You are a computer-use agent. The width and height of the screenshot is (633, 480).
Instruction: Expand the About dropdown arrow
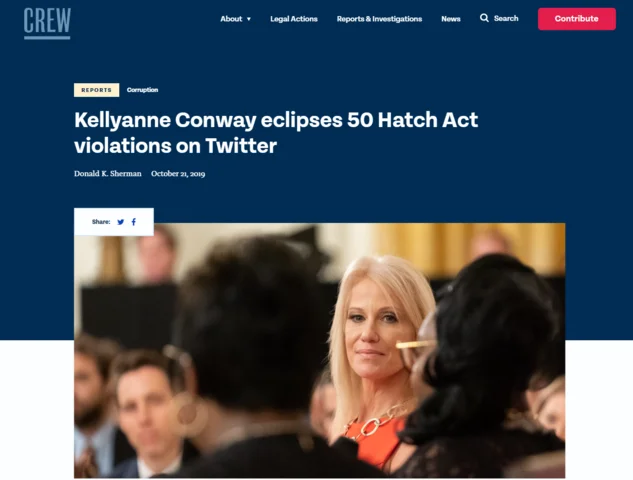pyautogui.click(x=249, y=19)
